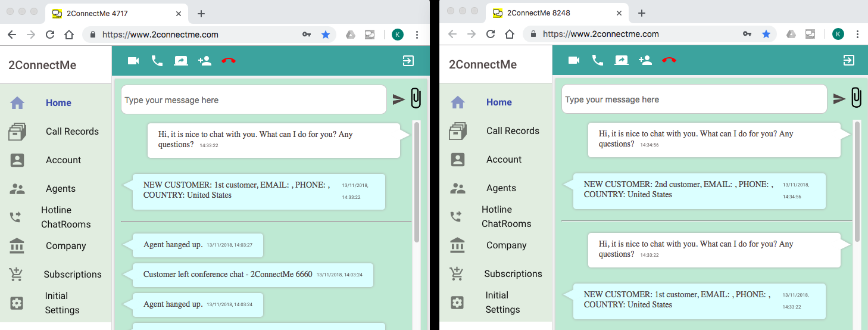The width and height of the screenshot is (868, 330).
Task: Click "NEW CUSTOMER: 2nd customer" message, right window
Action: pyautogui.click(x=699, y=191)
